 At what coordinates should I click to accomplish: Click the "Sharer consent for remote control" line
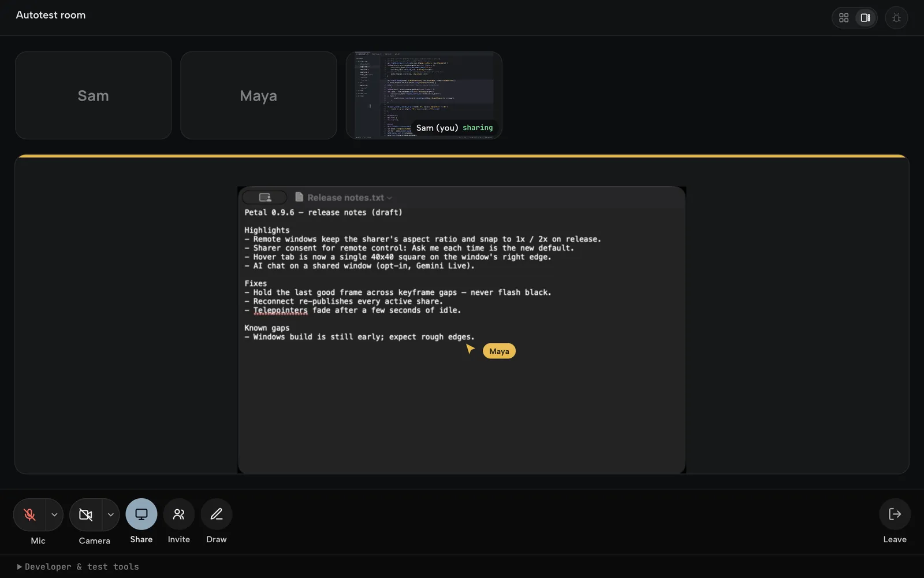[x=409, y=248]
